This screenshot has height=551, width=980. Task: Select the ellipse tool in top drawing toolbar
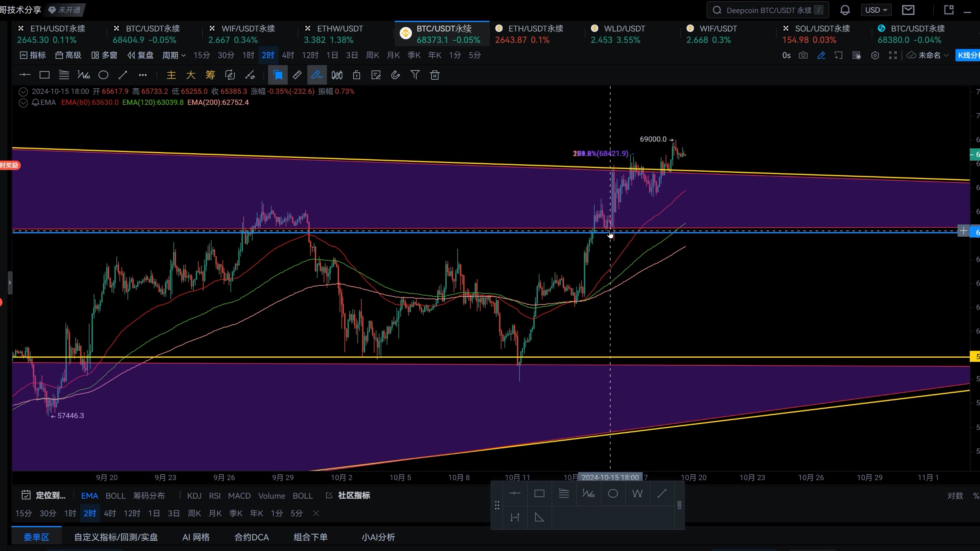pyautogui.click(x=103, y=75)
